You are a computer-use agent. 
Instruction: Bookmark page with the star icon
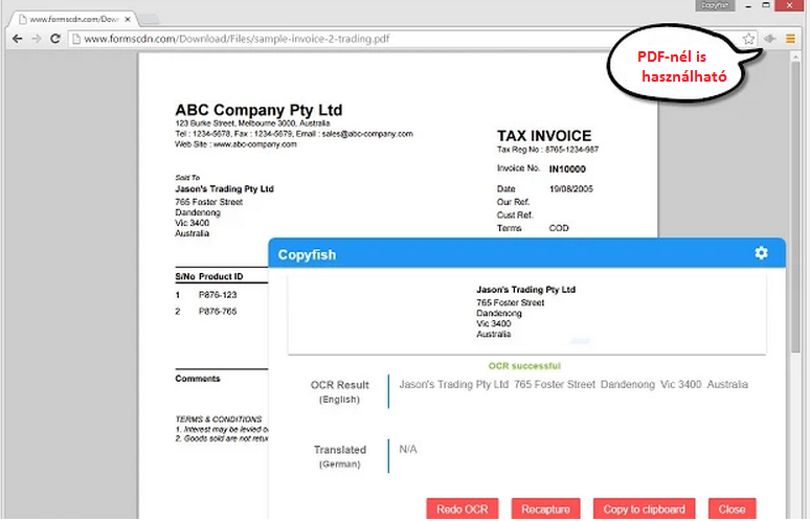tap(749, 39)
